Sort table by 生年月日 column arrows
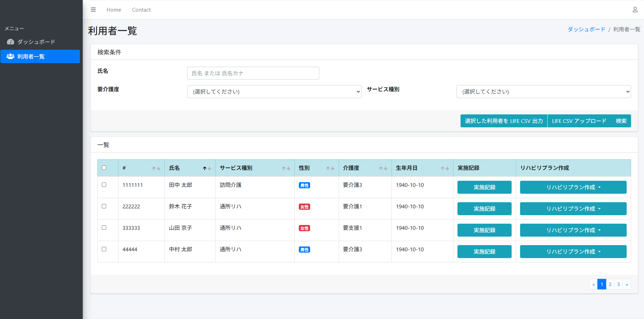The image size is (644, 319). pyautogui.click(x=445, y=168)
